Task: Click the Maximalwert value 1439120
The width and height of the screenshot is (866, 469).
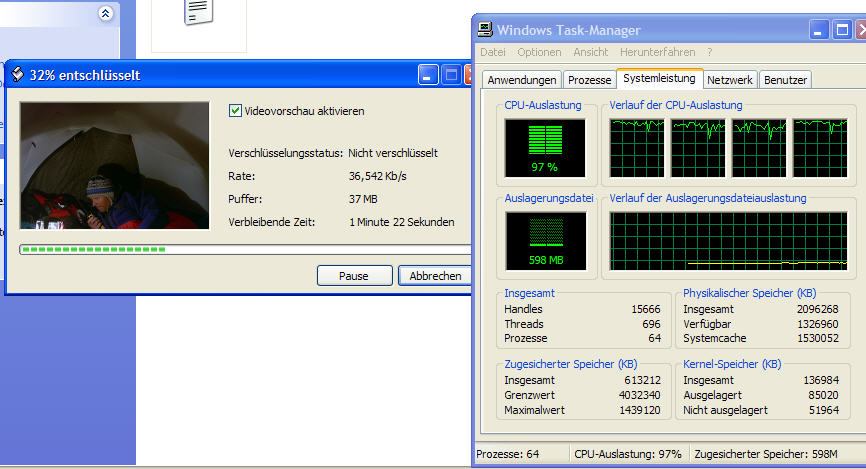Action: [x=640, y=410]
